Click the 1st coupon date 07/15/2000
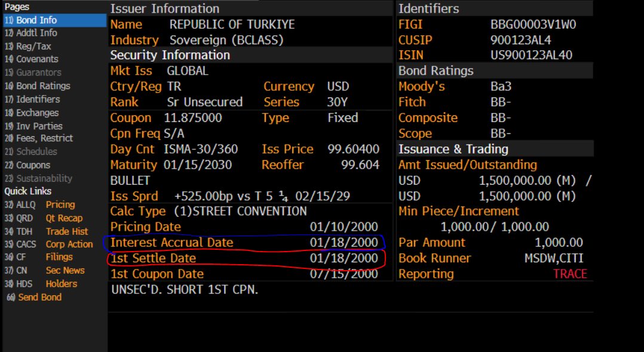This screenshot has height=352, width=644. 344,274
